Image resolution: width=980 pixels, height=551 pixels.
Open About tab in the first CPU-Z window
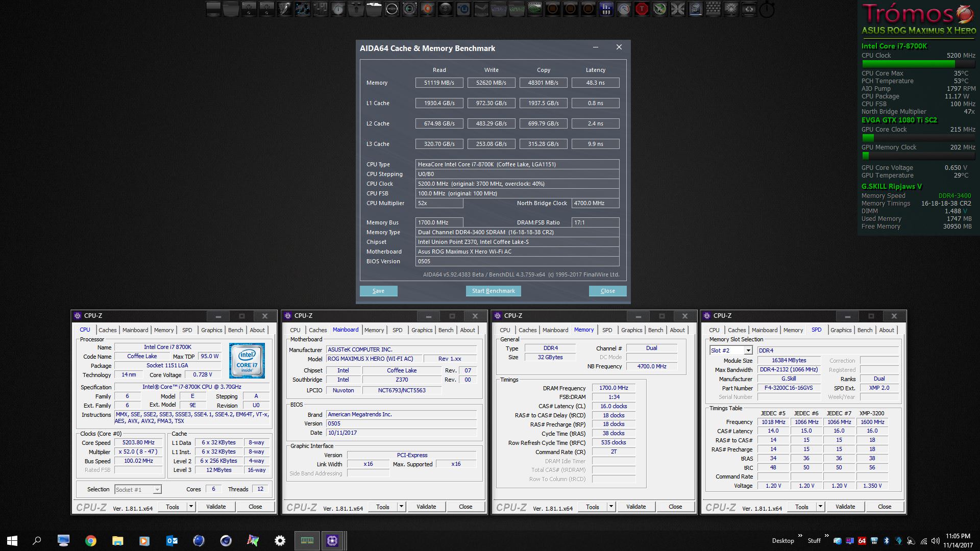tap(257, 330)
